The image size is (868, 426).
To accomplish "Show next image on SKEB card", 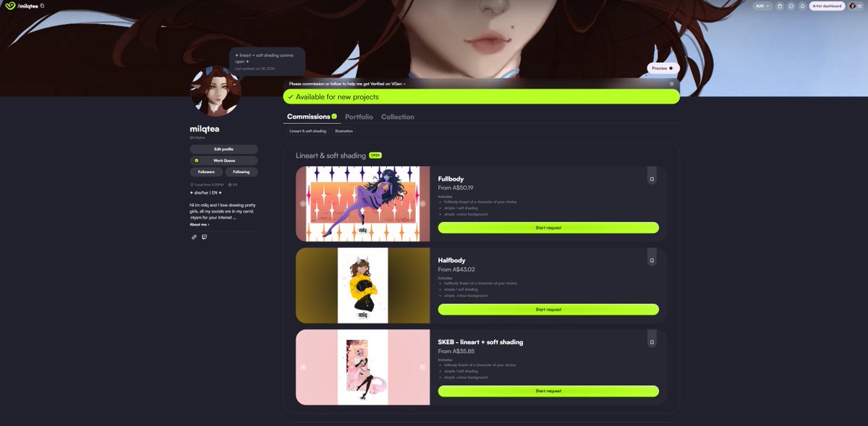I will 422,367.
